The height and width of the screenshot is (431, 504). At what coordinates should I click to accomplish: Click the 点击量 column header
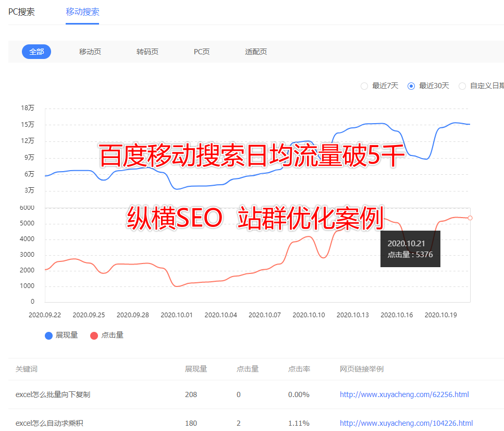[x=247, y=369]
